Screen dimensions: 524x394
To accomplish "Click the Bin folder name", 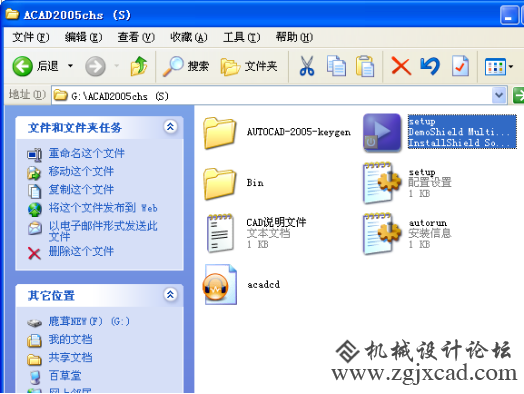I will [255, 183].
